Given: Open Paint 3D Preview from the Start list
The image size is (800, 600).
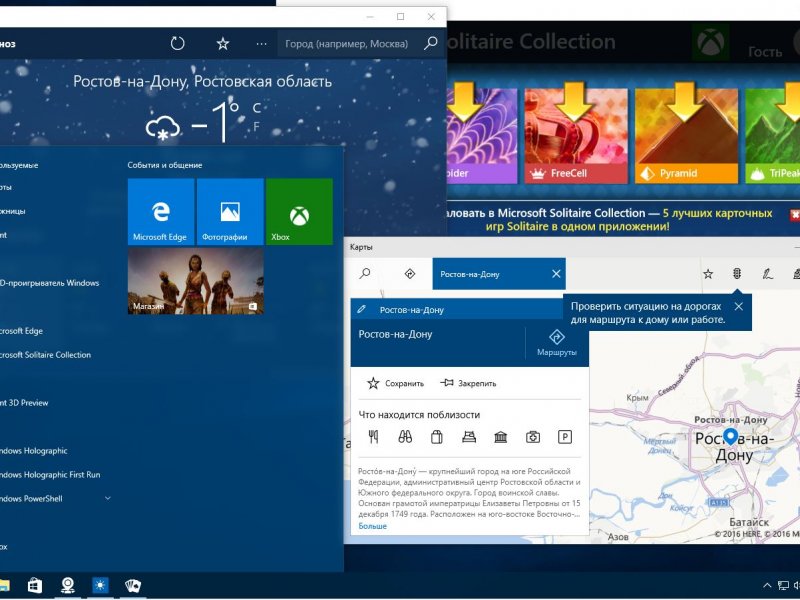Looking at the screenshot, I should [x=24, y=403].
